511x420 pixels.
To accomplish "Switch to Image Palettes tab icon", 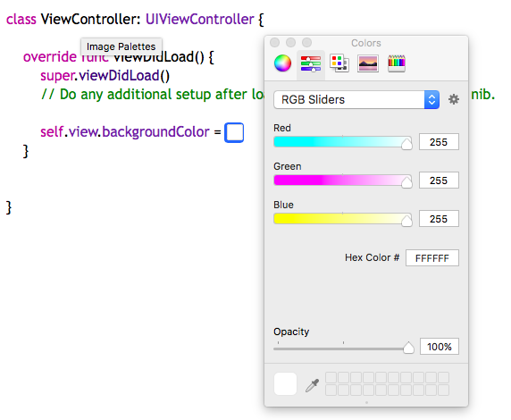I will [368, 63].
